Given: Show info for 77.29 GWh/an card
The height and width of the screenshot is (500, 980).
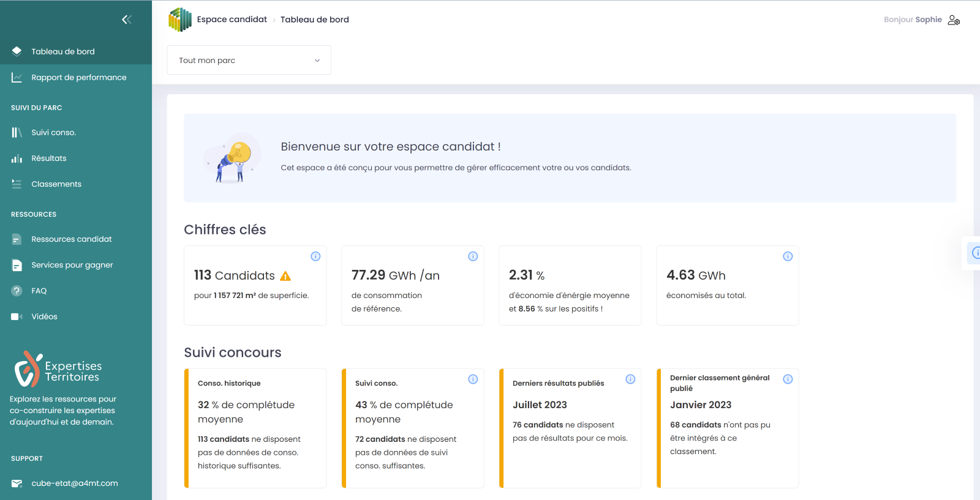Looking at the screenshot, I should point(473,256).
